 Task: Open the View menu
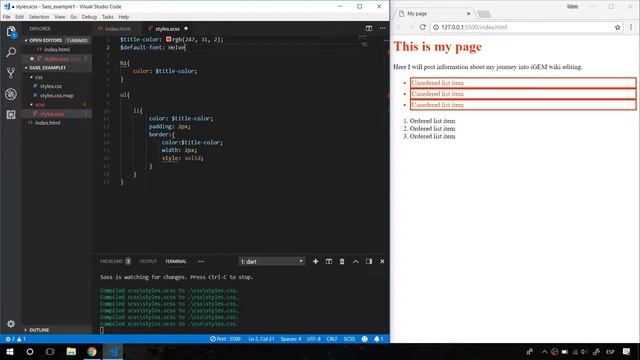60,17
